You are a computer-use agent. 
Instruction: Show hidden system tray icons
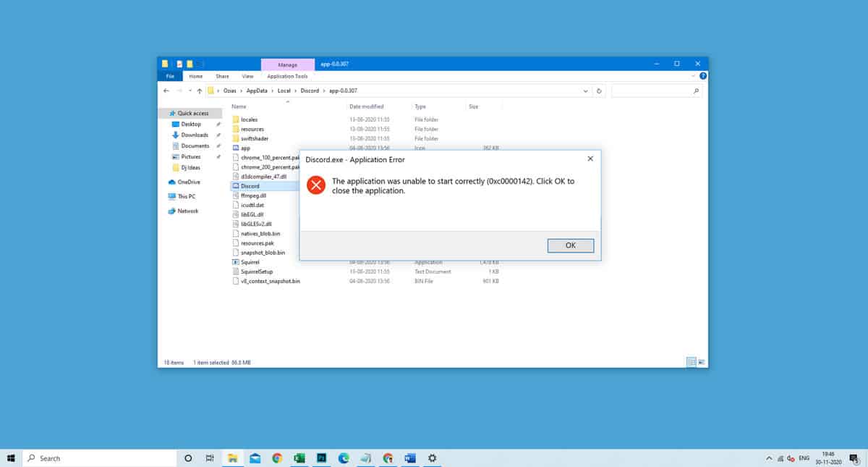[x=768, y=458]
